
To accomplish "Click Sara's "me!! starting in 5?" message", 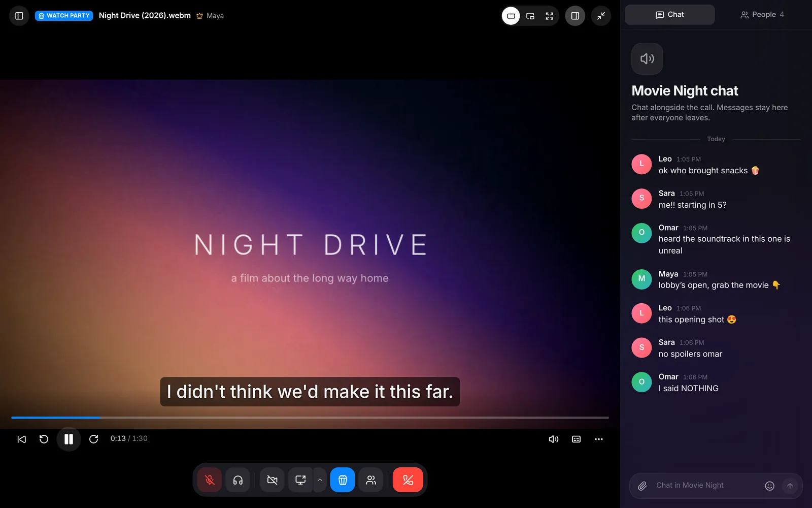I will click(692, 205).
